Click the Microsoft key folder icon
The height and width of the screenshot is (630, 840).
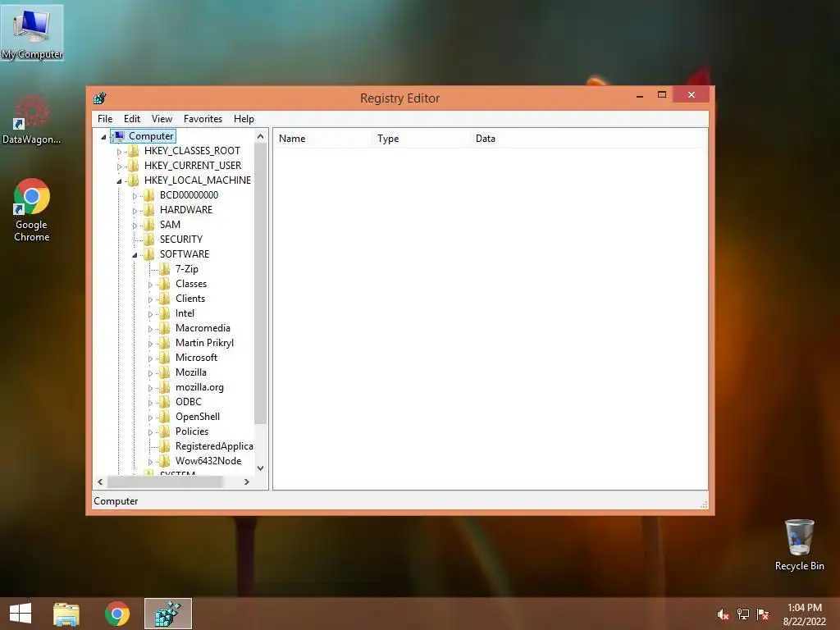point(165,358)
